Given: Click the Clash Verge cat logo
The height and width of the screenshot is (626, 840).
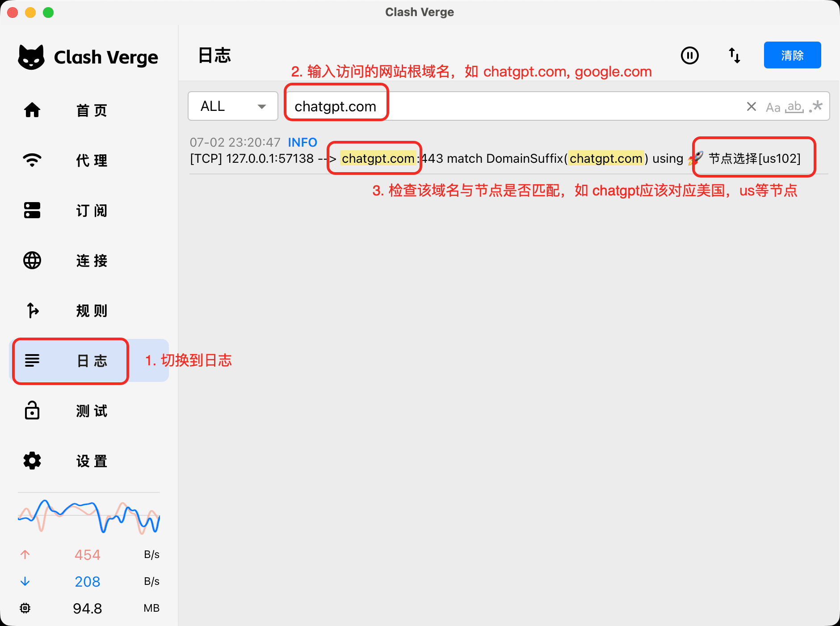Looking at the screenshot, I should [31, 57].
